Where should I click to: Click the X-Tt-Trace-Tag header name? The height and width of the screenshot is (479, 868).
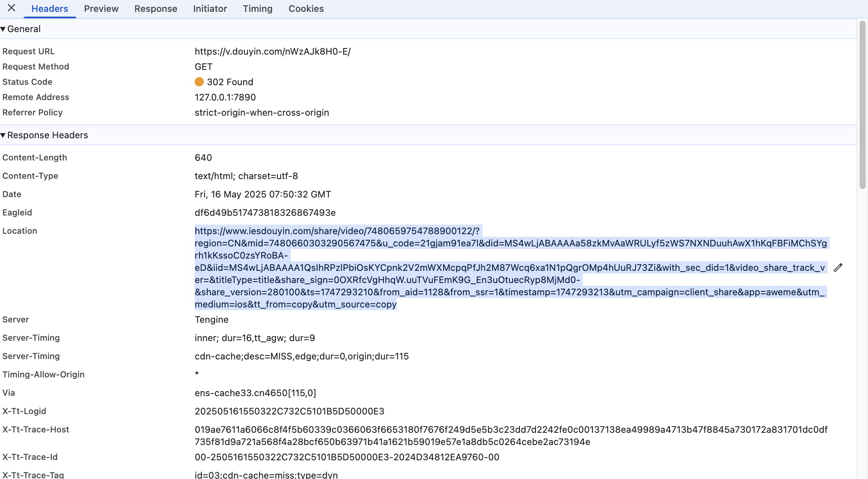33,475
